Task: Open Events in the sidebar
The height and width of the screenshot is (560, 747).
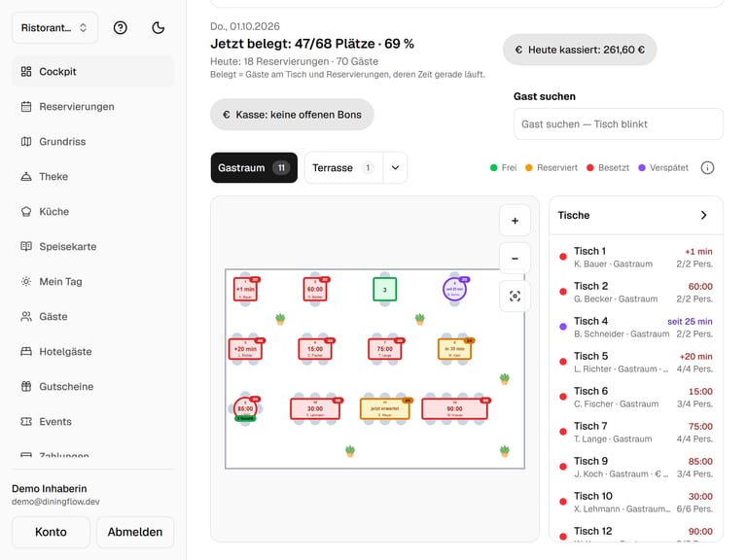Action: 93,421
